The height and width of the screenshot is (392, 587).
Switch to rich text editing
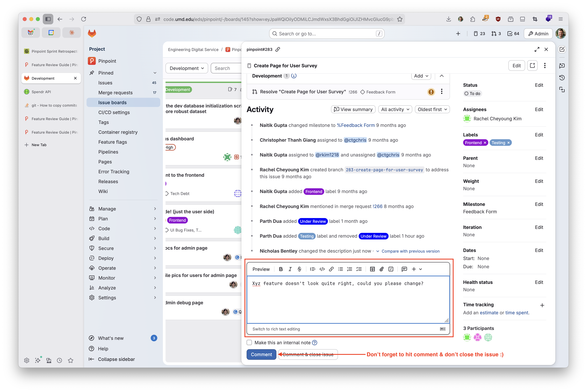point(276,329)
